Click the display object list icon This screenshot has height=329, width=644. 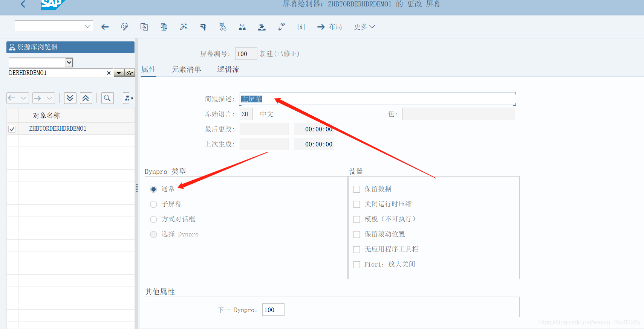(223, 27)
